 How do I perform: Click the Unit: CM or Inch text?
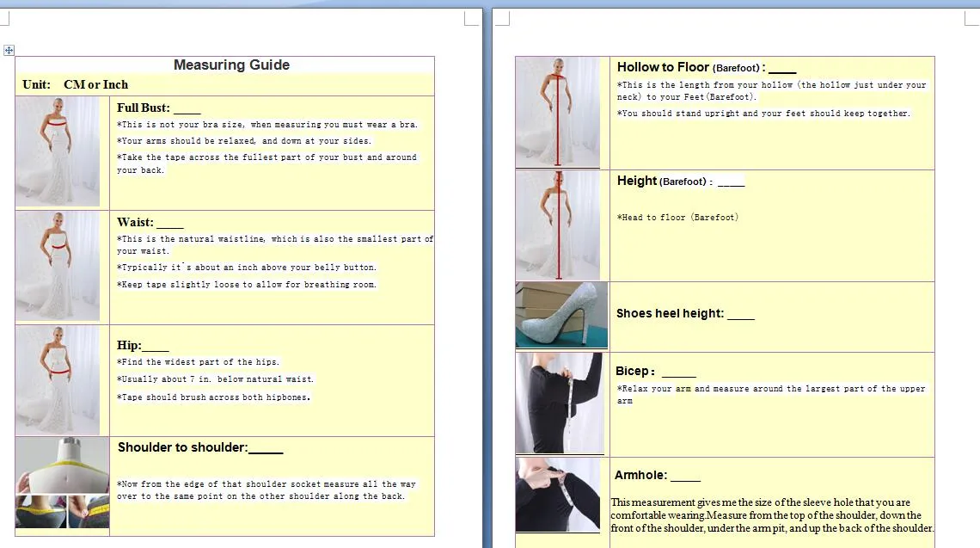coord(76,84)
